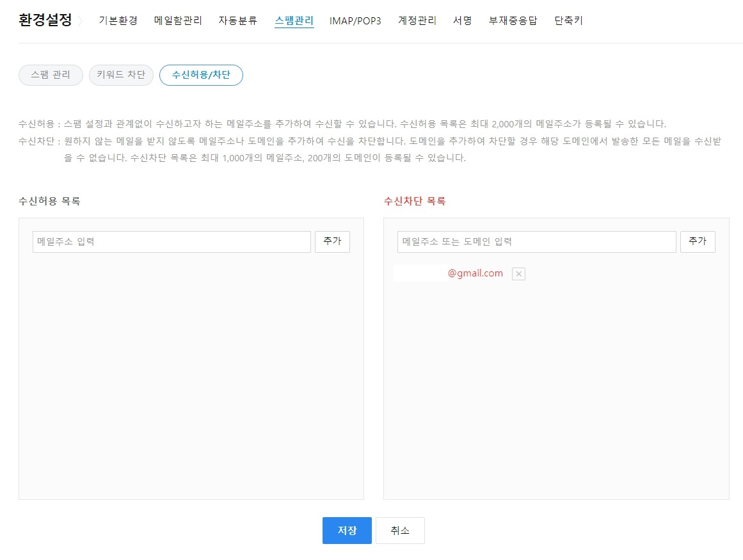Click the 취소 button
This screenshot has height=560, width=743.
pyautogui.click(x=399, y=530)
